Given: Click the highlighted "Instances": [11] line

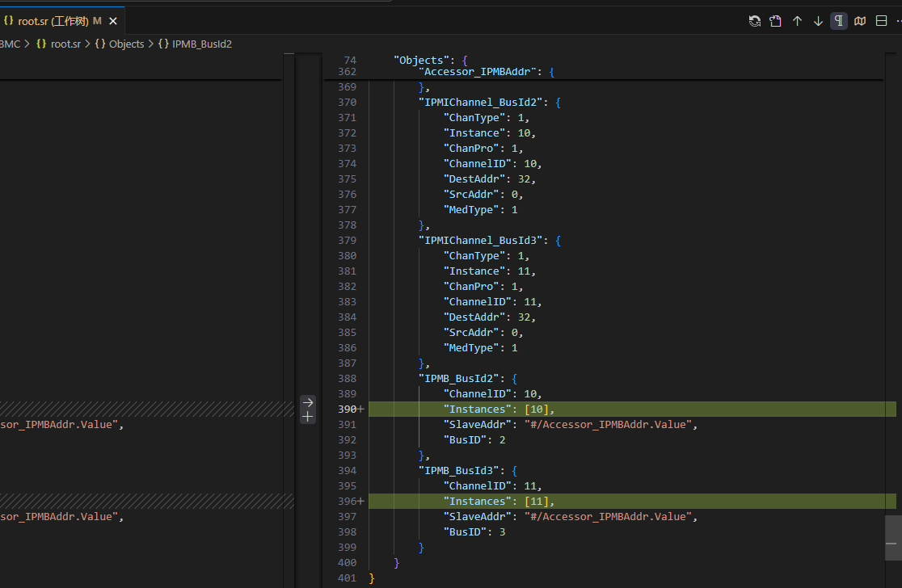Looking at the screenshot, I should point(499,502).
